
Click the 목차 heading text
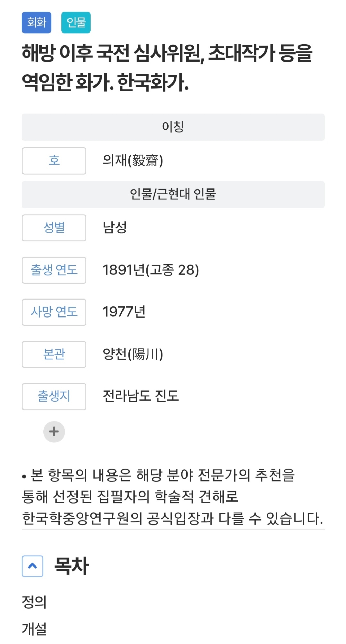tap(72, 566)
